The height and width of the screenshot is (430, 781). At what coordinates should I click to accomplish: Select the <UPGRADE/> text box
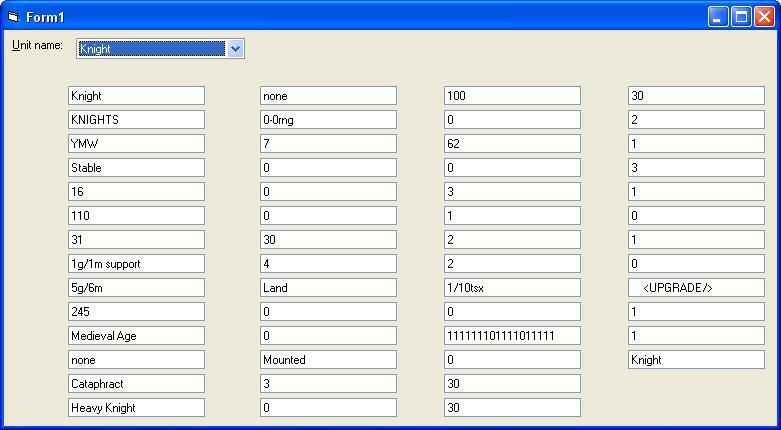click(x=696, y=288)
